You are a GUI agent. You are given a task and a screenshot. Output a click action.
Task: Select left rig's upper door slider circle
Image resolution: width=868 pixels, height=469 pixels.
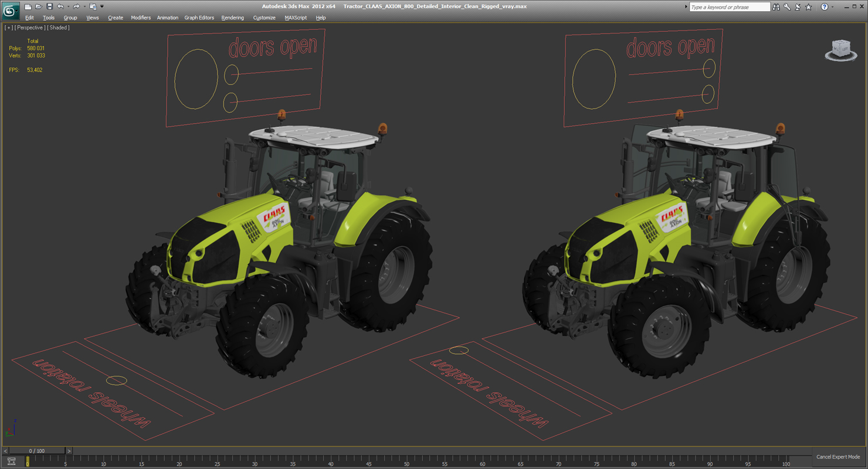click(231, 74)
